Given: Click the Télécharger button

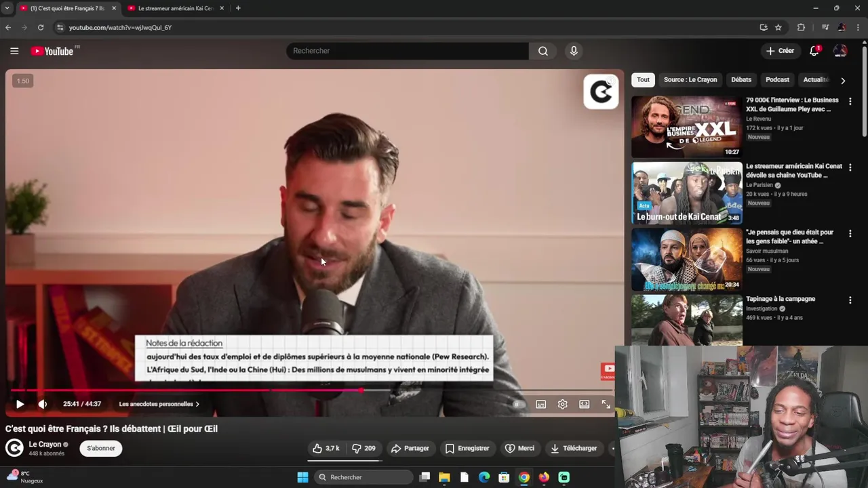Looking at the screenshot, I should click(574, 448).
